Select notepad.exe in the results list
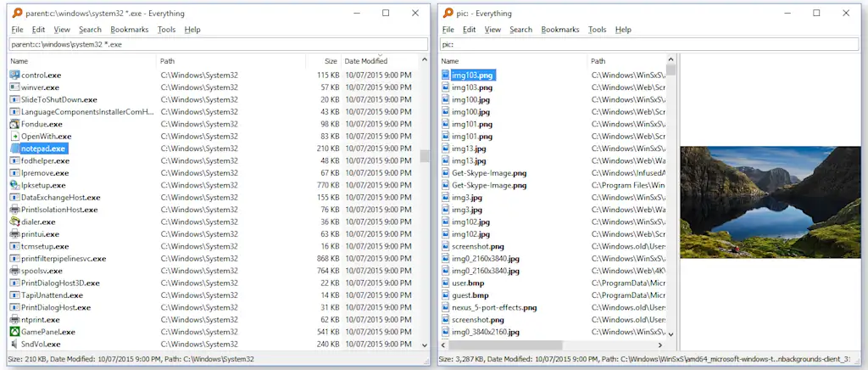 click(43, 149)
